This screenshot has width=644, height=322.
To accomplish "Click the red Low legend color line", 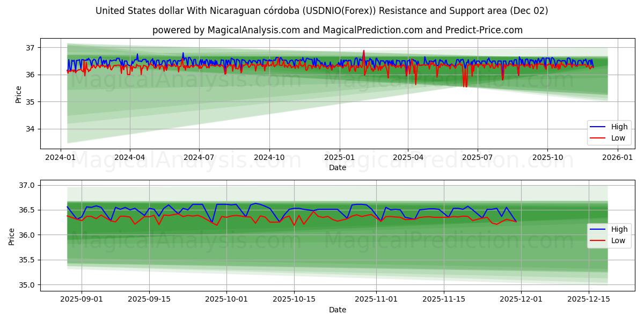I will (x=598, y=137).
